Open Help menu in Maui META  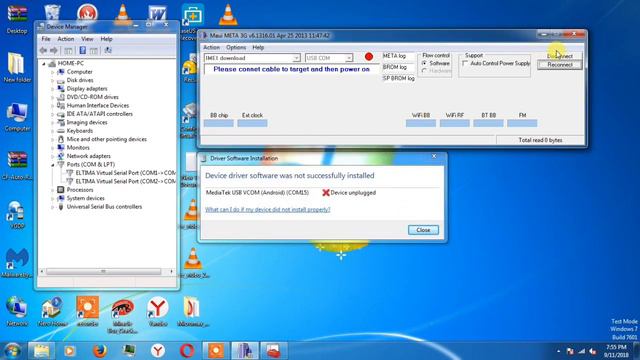(x=258, y=47)
